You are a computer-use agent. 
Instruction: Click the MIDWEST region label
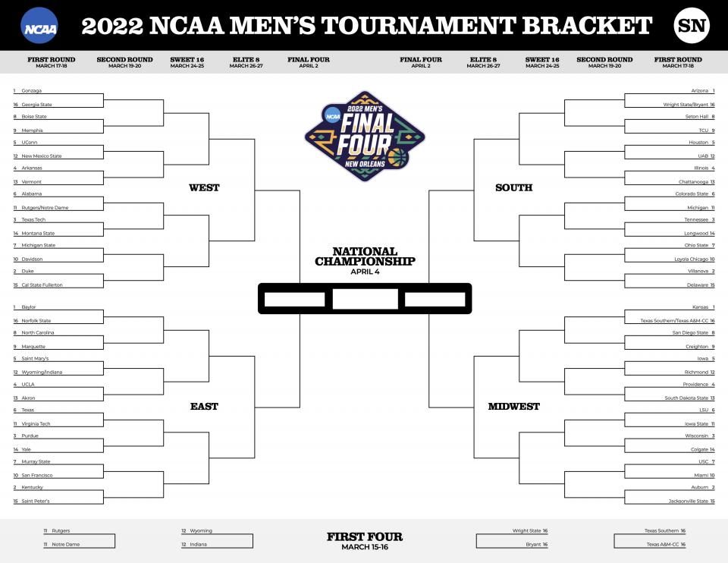click(x=513, y=407)
